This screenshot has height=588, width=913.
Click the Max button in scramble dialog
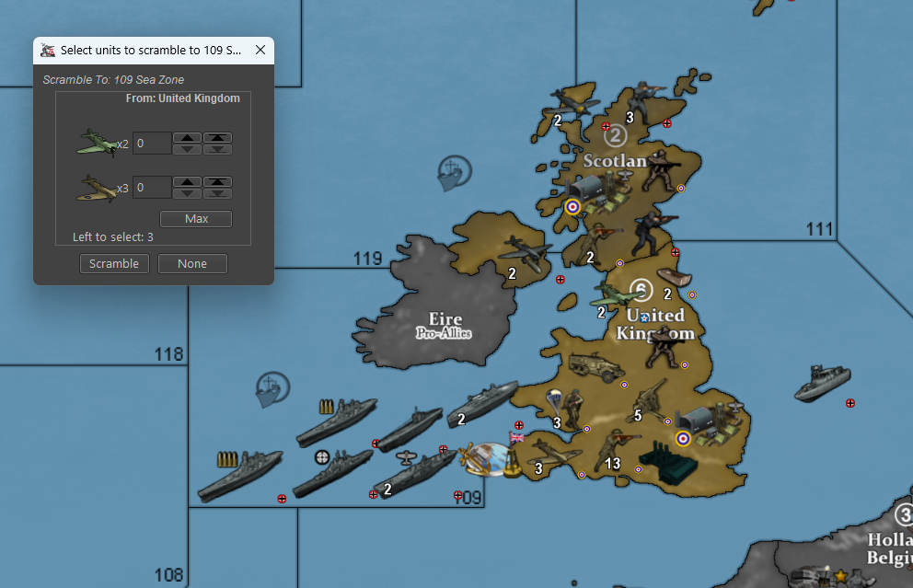(196, 219)
